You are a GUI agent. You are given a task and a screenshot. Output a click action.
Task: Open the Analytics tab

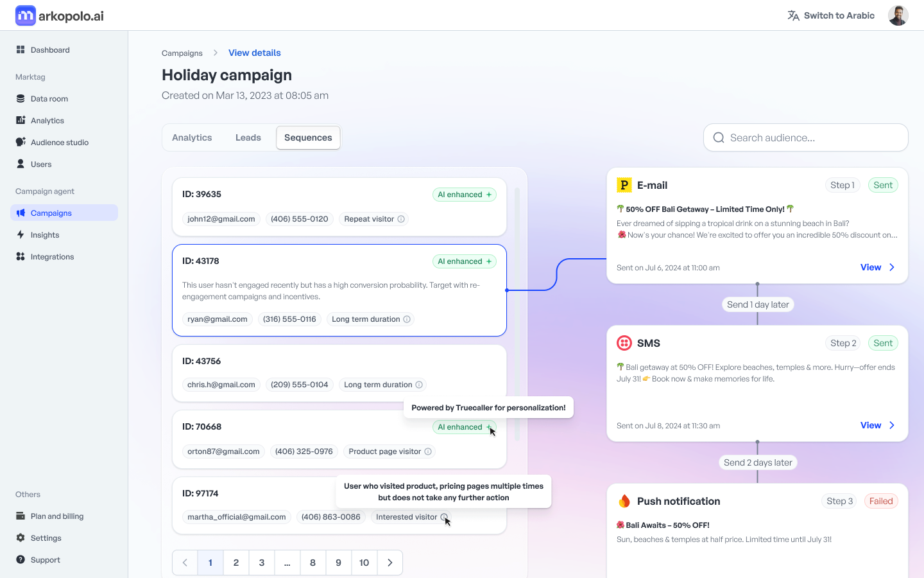(x=192, y=137)
